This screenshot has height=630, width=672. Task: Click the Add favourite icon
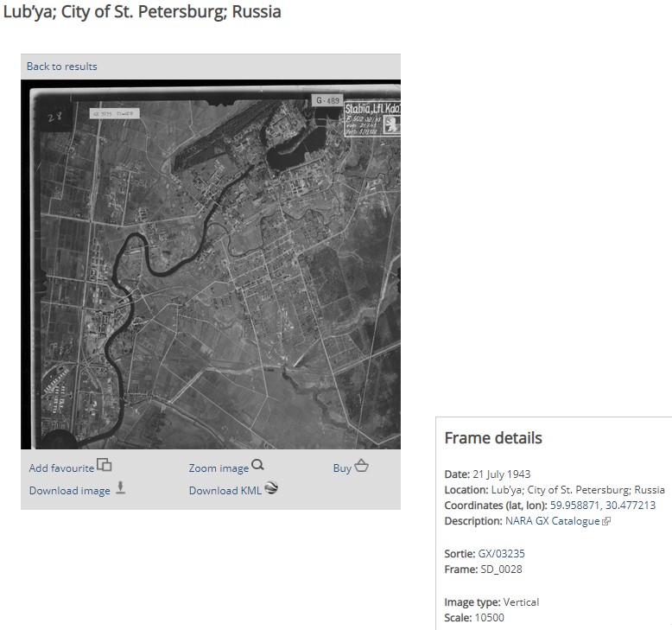(105, 465)
